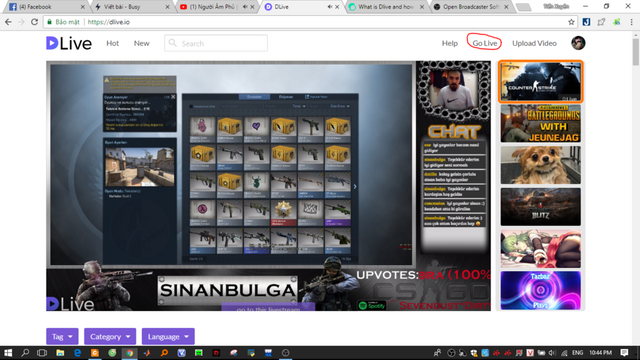Click the ENG language indicator
Screen dimensions: 640x360
click(577, 353)
